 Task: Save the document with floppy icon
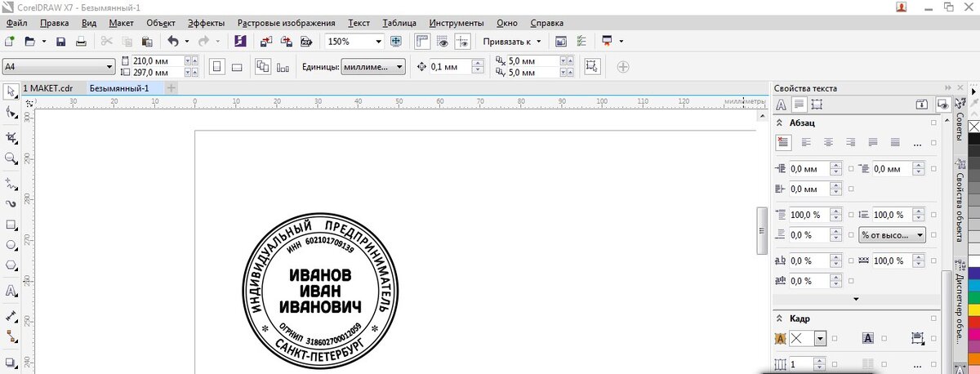point(61,41)
